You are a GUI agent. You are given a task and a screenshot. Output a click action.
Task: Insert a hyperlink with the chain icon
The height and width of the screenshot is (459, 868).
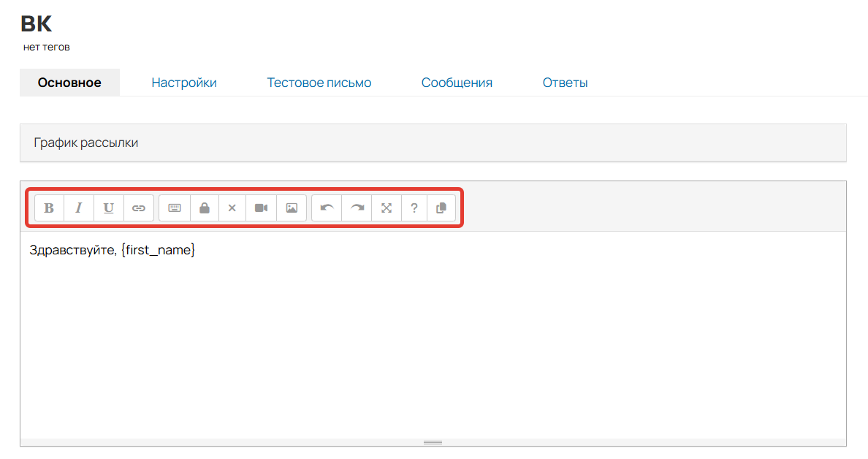[138, 208]
